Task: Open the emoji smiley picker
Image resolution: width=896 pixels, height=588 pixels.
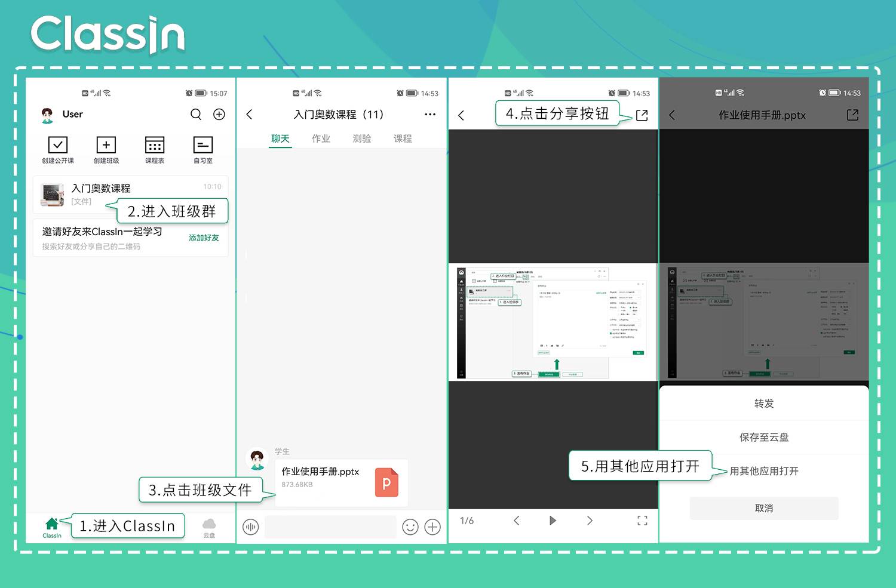Action: click(410, 527)
